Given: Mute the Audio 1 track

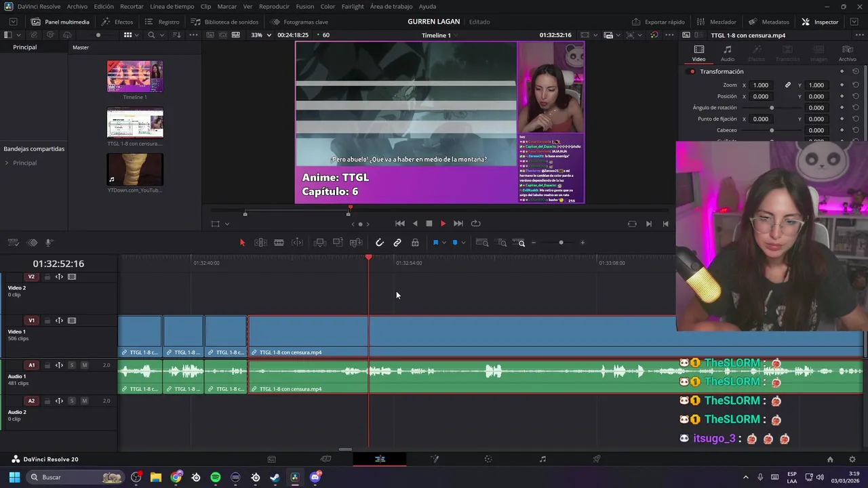Looking at the screenshot, I should point(84,365).
